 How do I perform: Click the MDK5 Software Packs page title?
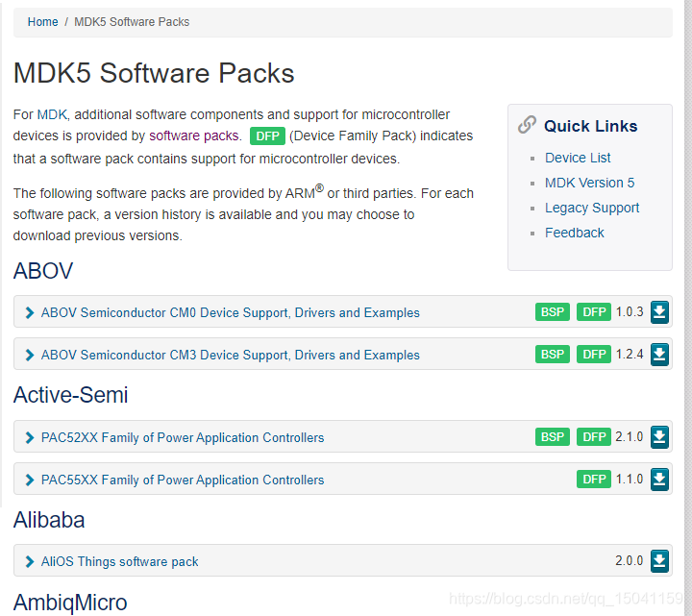154,73
